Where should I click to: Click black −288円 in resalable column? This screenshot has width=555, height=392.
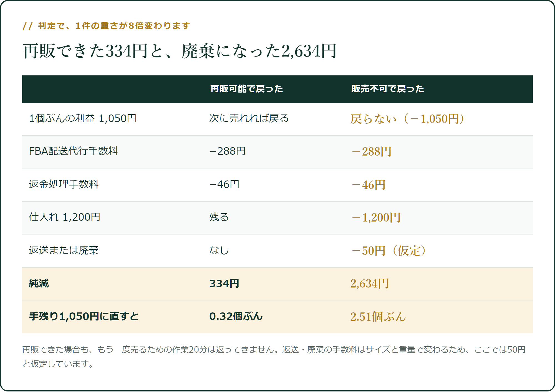[x=227, y=151]
